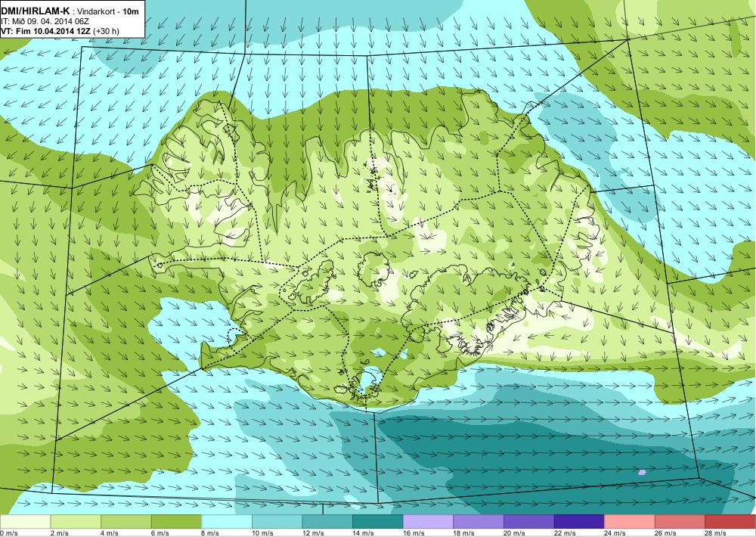756x537 pixels.
Task: Click the pale yellow 0–2 m/s legend swatch
Action: tap(25, 522)
